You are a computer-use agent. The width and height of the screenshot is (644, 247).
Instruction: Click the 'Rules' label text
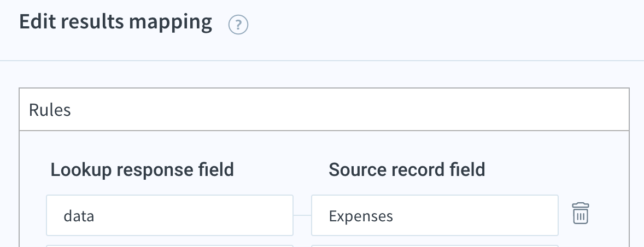[x=50, y=110]
